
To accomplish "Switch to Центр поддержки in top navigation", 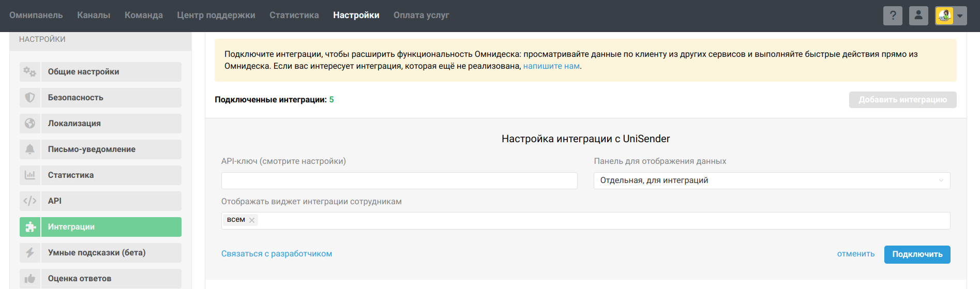I will (x=216, y=16).
